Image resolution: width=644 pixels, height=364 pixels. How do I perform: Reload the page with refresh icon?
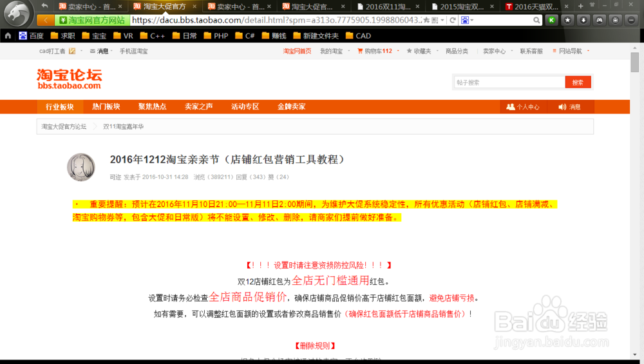pyautogui.click(x=453, y=20)
